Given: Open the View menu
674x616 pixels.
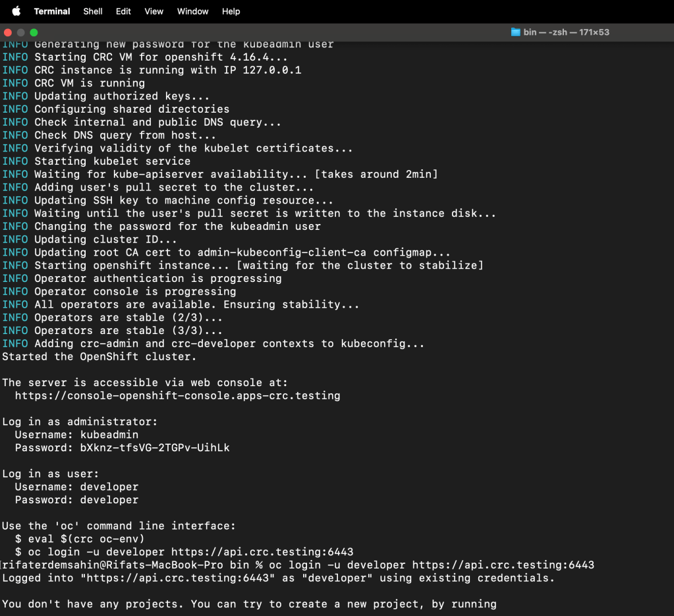Looking at the screenshot, I should [154, 11].
